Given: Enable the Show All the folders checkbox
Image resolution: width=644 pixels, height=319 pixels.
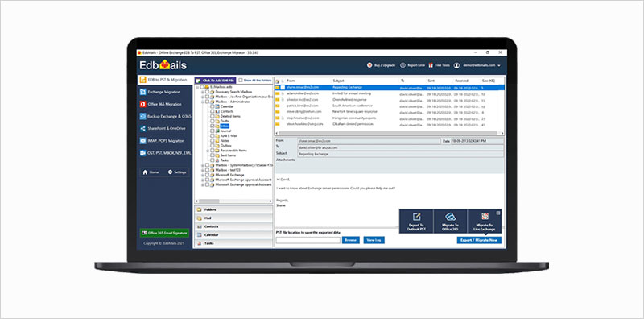Looking at the screenshot, I should [x=241, y=81].
